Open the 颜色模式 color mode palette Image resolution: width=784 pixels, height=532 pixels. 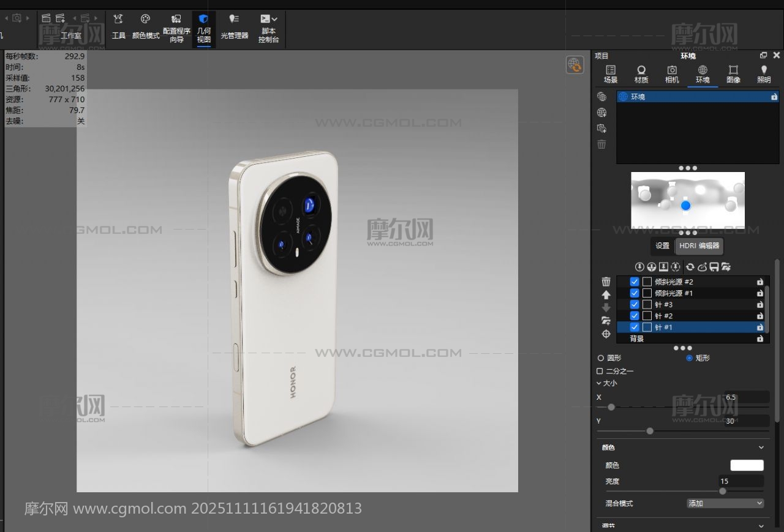coord(146,27)
